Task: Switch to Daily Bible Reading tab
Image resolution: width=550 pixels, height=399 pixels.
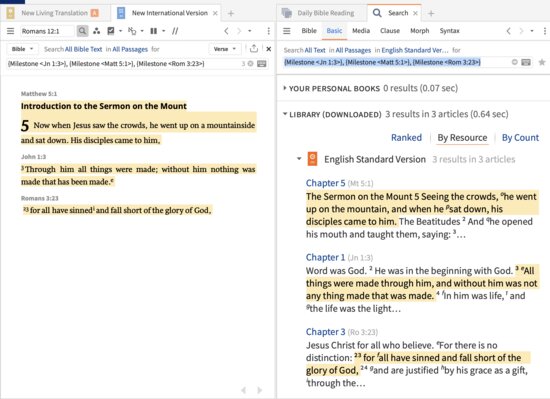Action: click(326, 13)
